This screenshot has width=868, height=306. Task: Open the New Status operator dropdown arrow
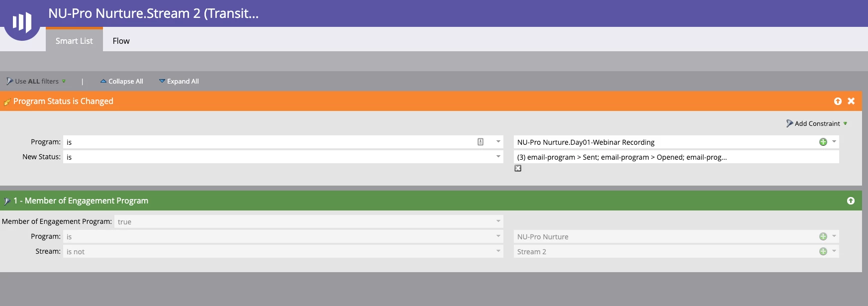[498, 157]
